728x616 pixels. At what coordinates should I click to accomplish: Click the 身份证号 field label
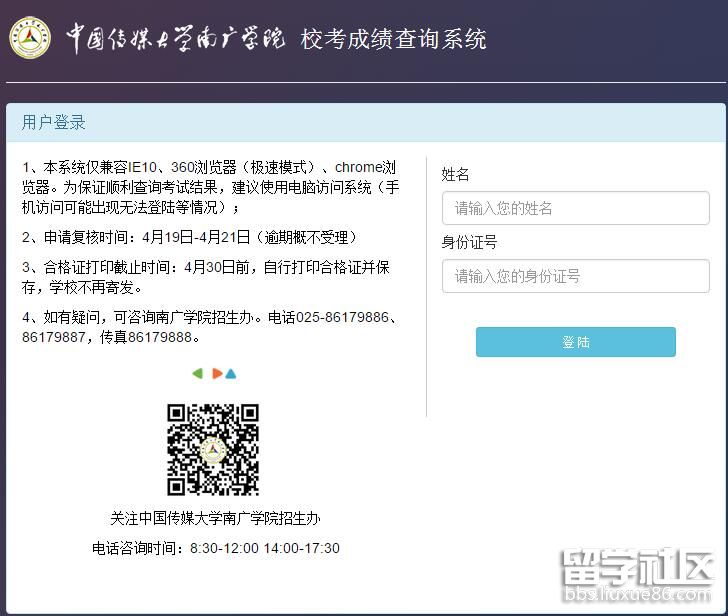click(469, 242)
